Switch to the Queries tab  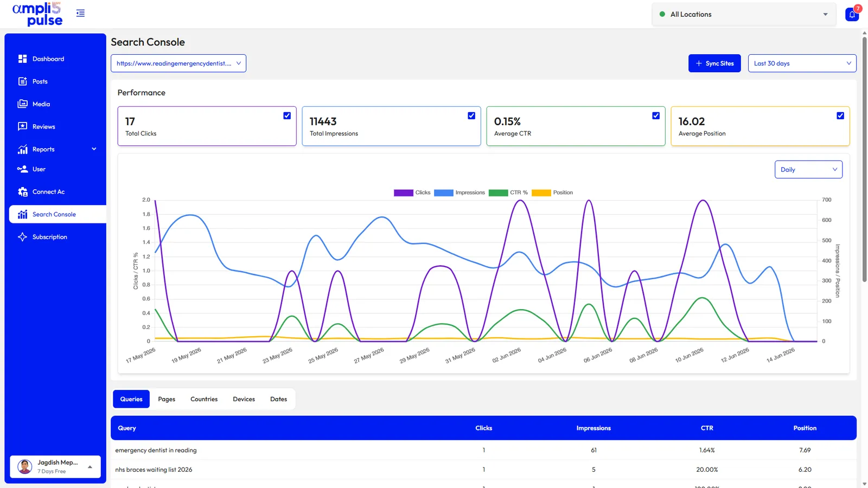point(131,399)
